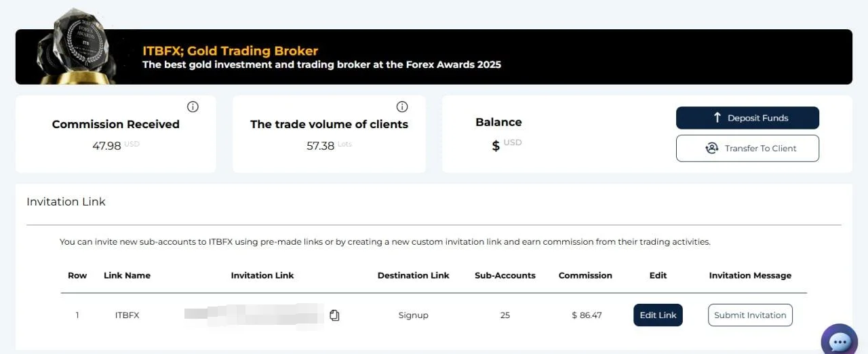Click the Link Name column header

coord(127,275)
